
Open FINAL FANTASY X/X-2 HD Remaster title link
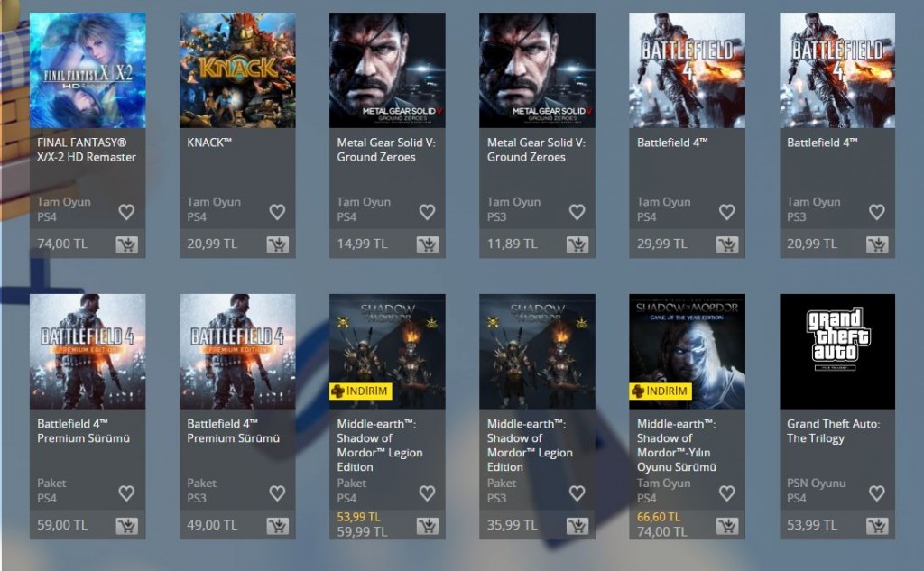87,150
